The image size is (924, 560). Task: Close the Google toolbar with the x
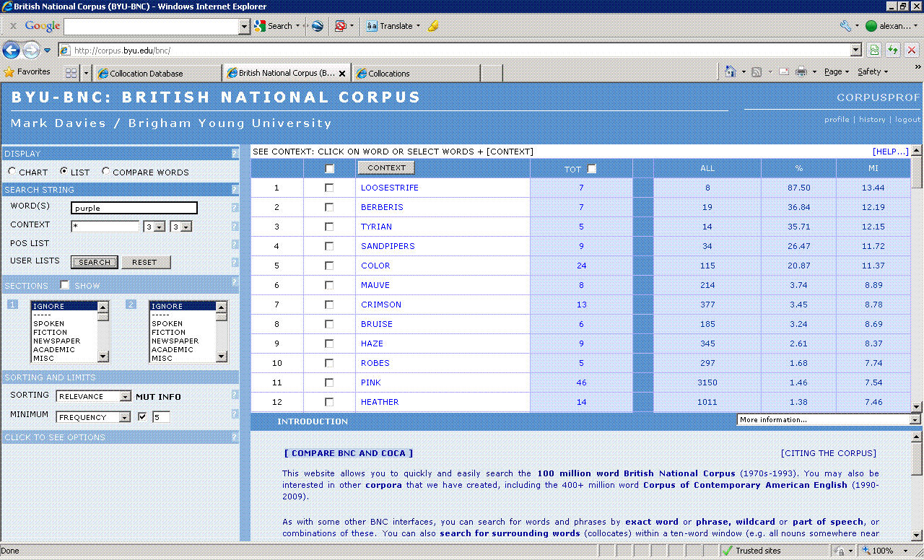click(x=13, y=26)
